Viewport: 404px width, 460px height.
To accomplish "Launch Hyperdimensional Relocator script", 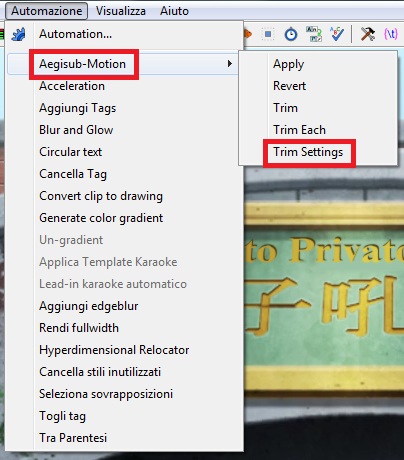I will [114, 350].
